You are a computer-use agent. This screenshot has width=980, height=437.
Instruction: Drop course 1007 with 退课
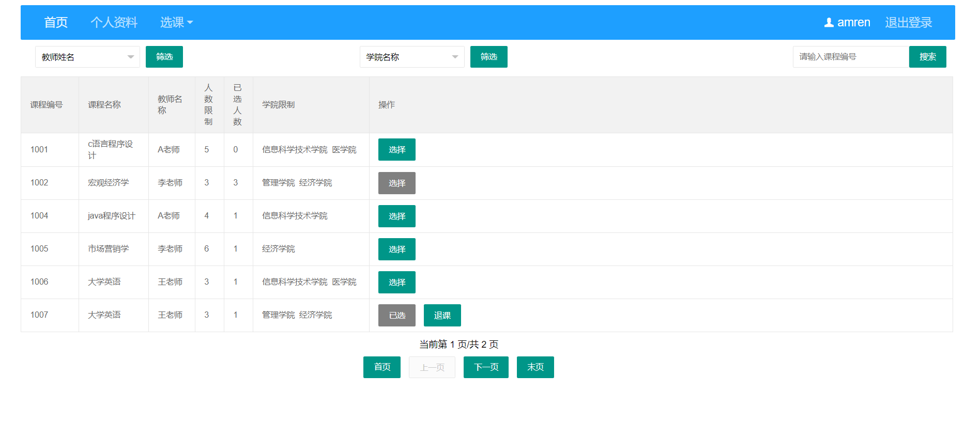(x=442, y=315)
